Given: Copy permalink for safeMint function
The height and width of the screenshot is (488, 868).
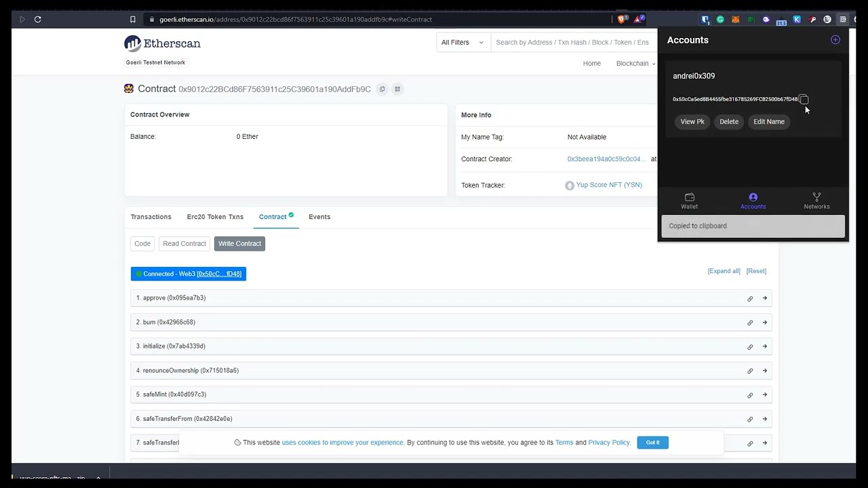Looking at the screenshot, I should (x=750, y=394).
